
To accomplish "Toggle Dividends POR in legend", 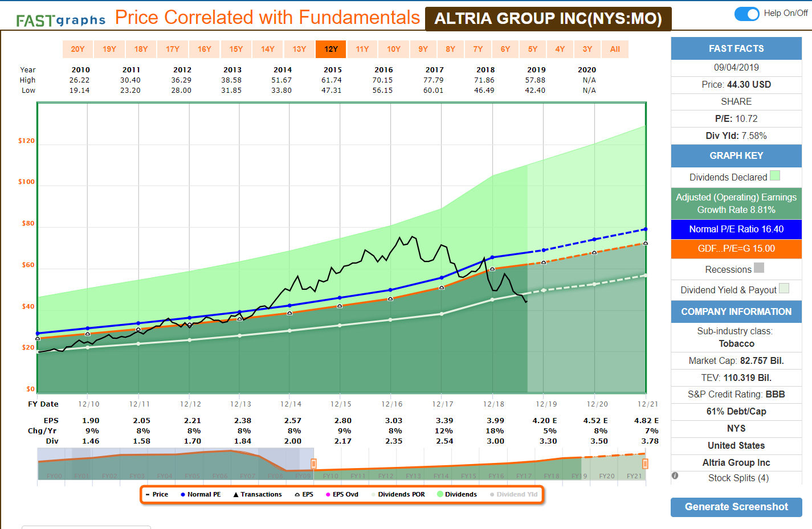I will tap(398, 494).
